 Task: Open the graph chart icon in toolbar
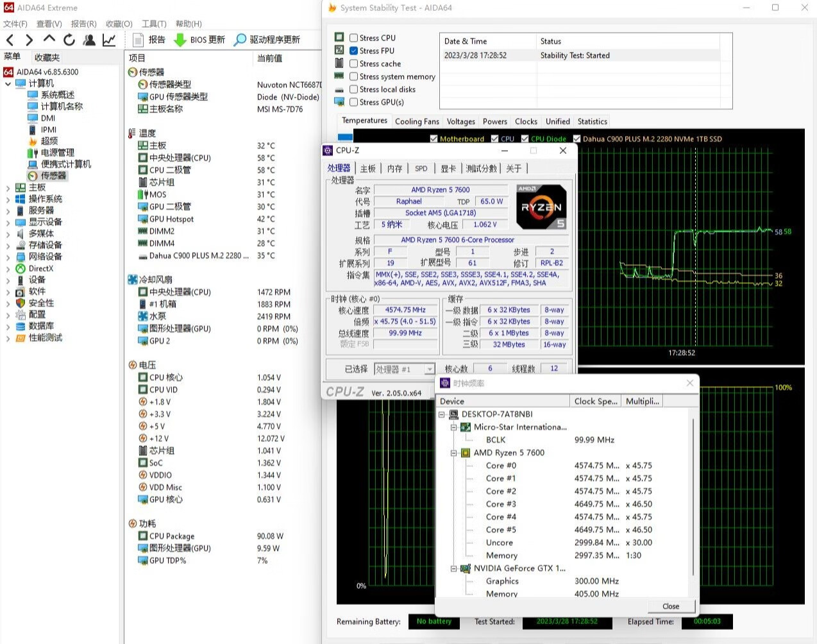109,40
